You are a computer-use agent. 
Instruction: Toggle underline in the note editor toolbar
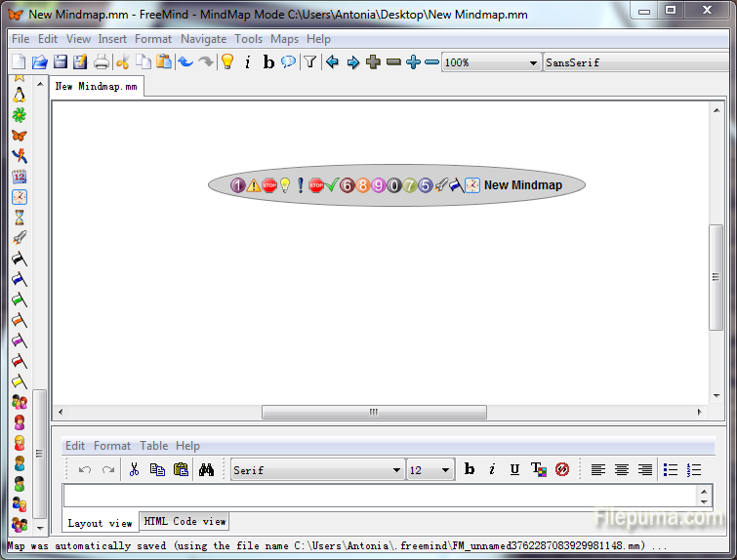514,470
